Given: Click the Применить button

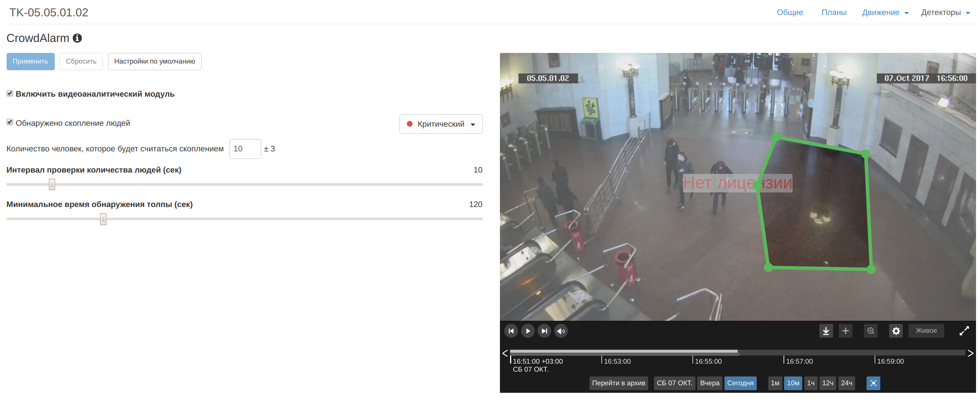Looking at the screenshot, I should (30, 61).
